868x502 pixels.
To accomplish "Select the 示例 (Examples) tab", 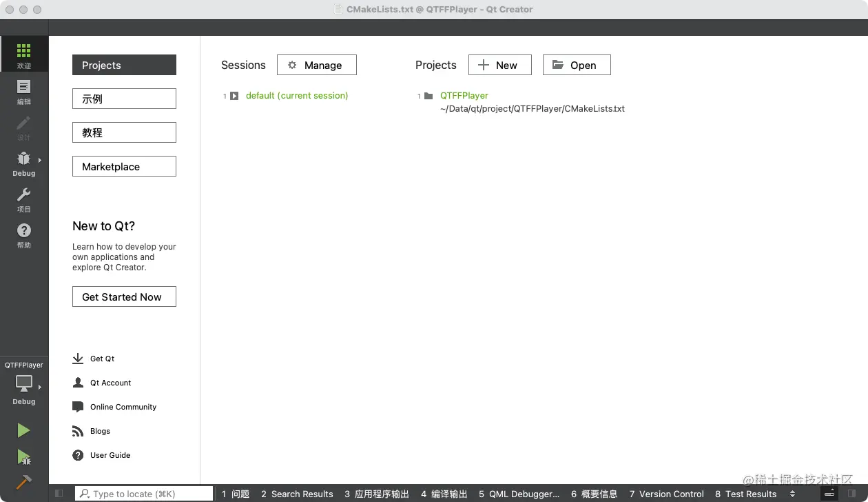I will pyautogui.click(x=124, y=99).
